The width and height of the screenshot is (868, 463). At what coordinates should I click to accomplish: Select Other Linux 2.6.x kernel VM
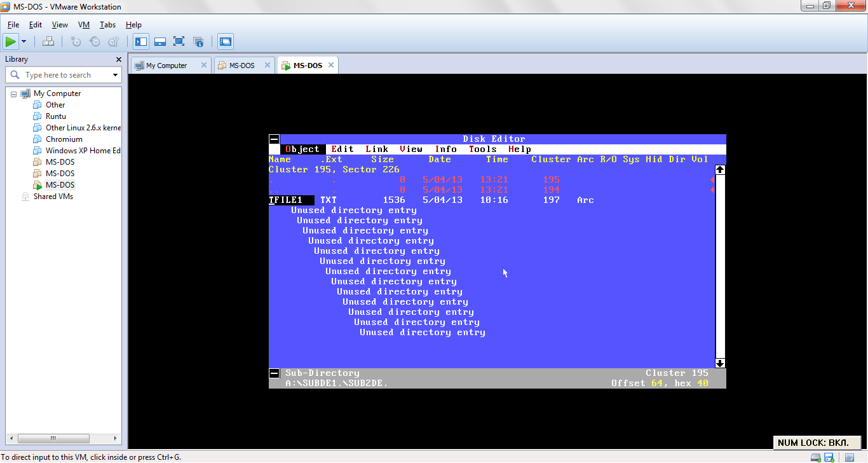click(x=83, y=128)
